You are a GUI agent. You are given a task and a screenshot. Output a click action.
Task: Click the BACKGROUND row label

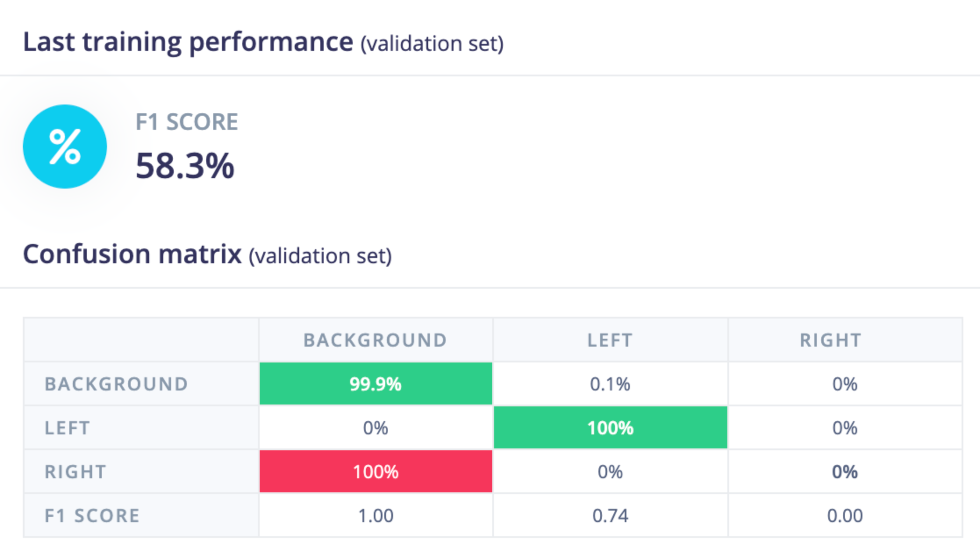(116, 384)
